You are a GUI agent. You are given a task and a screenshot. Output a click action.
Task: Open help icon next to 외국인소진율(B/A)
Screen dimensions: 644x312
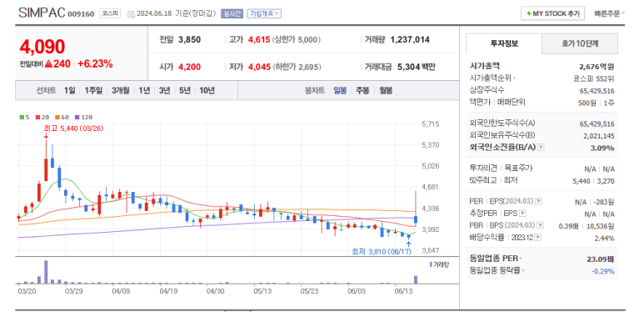point(541,148)
